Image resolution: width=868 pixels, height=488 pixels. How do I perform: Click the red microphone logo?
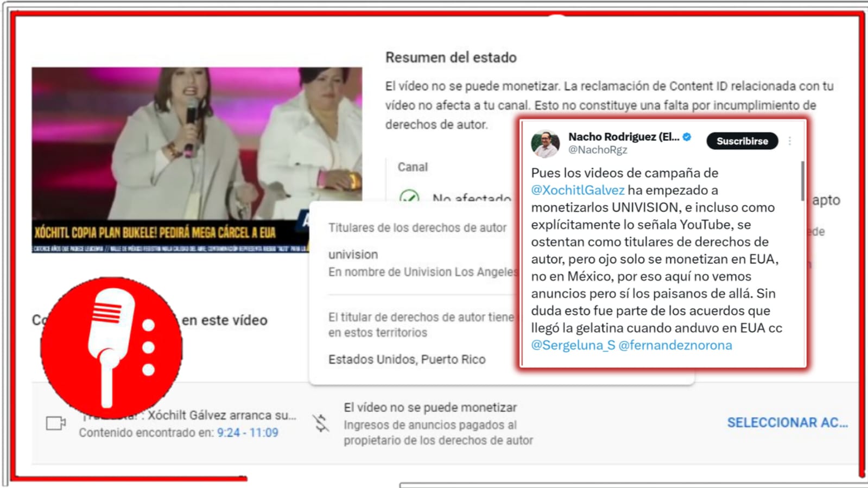tap(111, 347)
